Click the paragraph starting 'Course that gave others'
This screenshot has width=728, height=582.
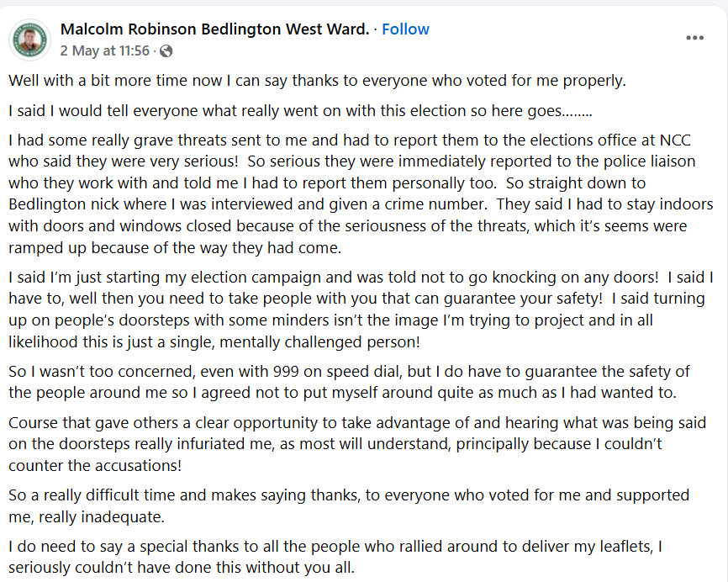[357, 444]
